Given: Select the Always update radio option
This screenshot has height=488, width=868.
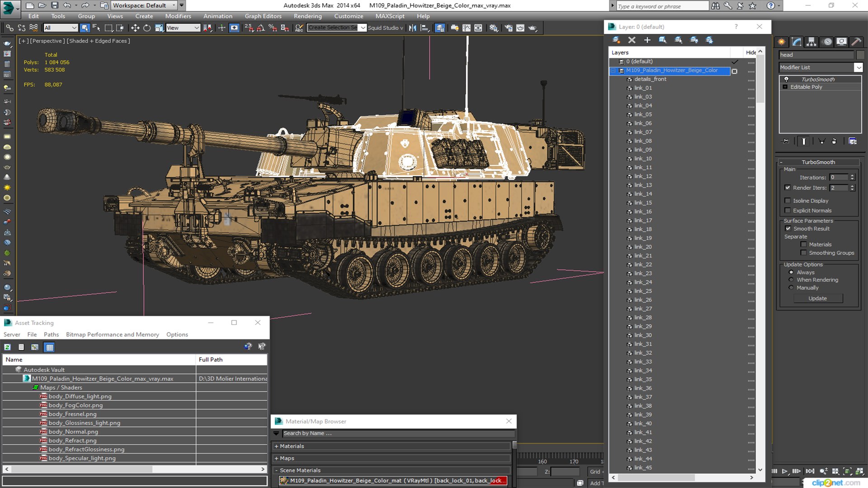Looking at the screenshot, I should (791, 272).
